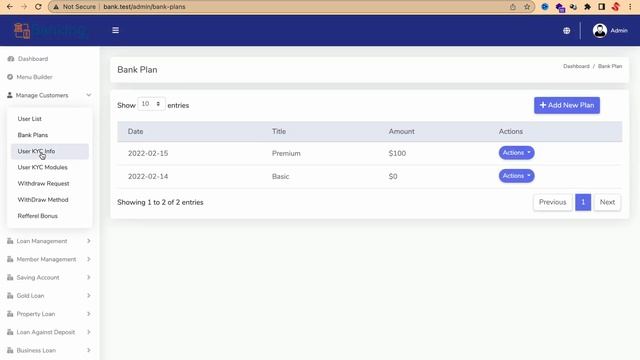Image resolution: width=640 pixels, height=360 pixels.
Task: Click the banking logo in header
Action: click(50, 31)
